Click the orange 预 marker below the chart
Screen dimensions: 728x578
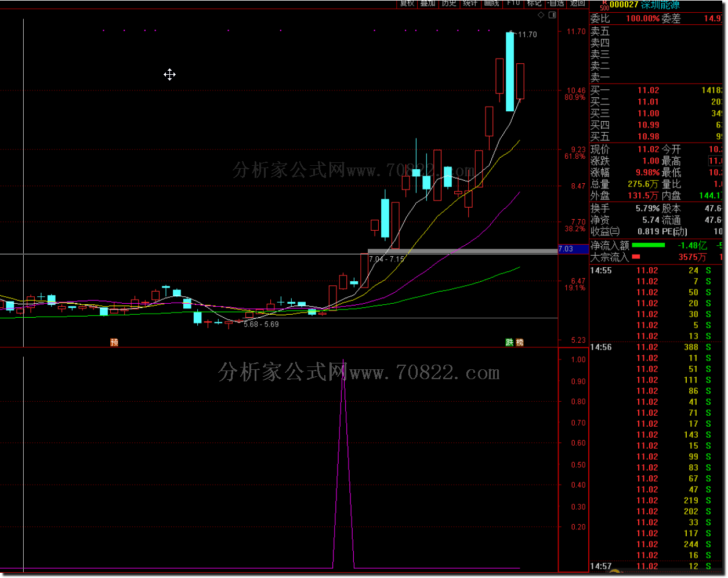click(114, 342)
